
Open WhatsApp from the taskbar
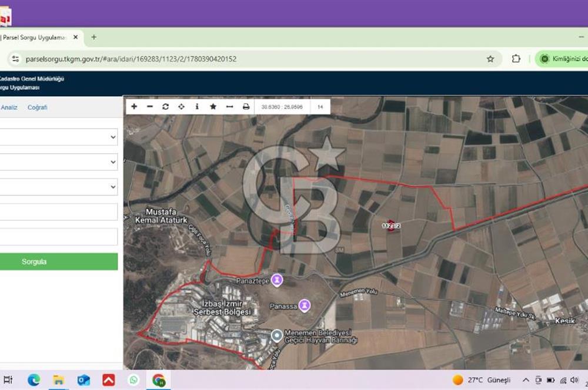[x=133, y=380]
